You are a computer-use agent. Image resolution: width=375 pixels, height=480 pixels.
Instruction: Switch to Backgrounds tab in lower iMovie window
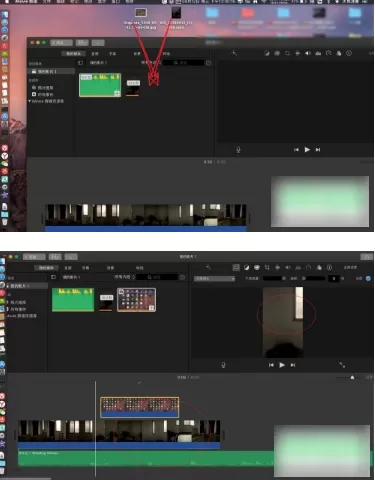(110, 268)
